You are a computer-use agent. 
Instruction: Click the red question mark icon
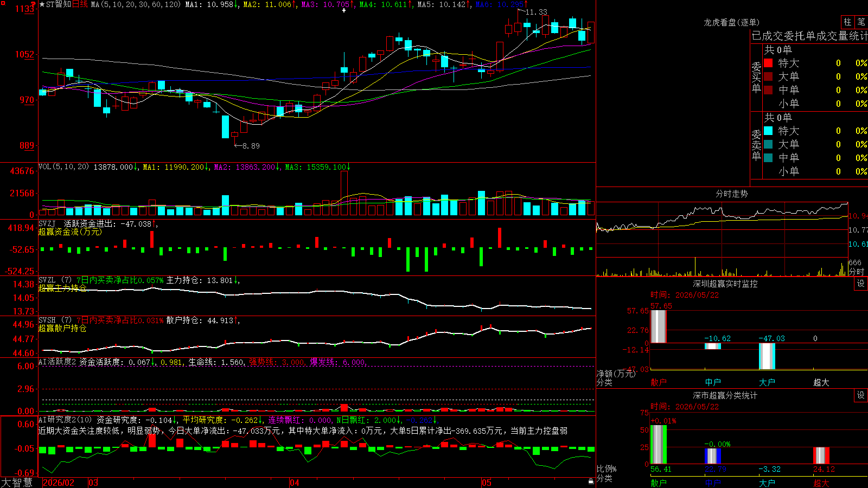click(x=33, y=4)
